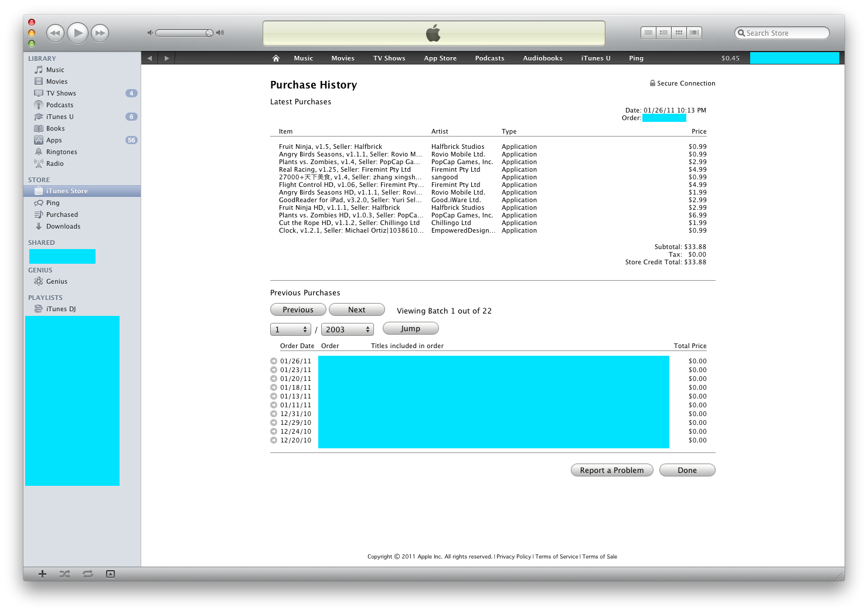Open the Podcasts store tab
Viewport: 868px width, 613px height.
tap(489, 58)
